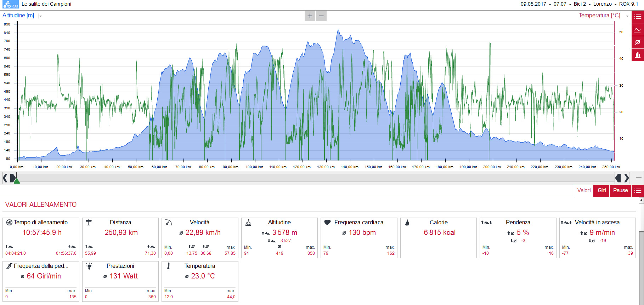
Task: Click the right handle of range slider
Action: click(618, 178)
